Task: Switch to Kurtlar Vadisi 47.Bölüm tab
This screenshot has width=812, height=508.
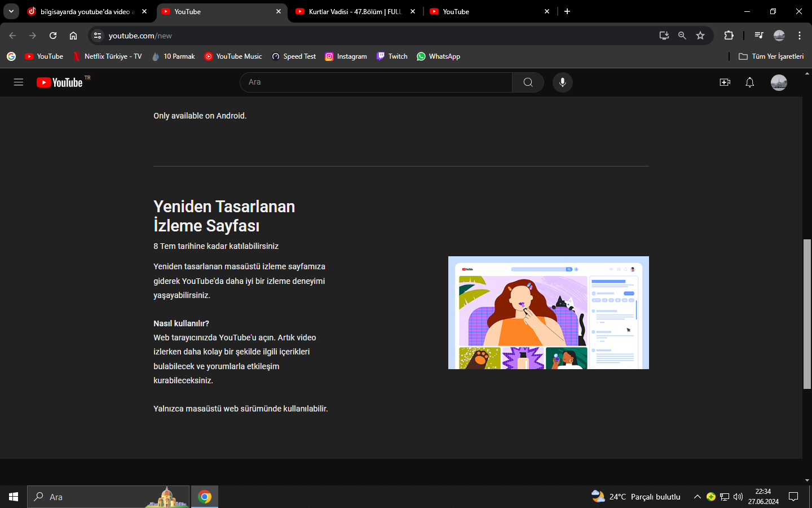Action: pos(356,11)
